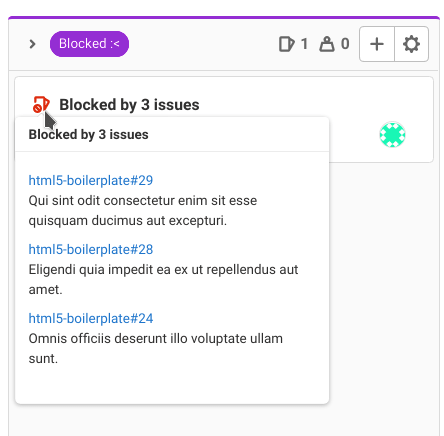Open the "Blocked by 3 issues" card title
444x436 pixels.
(129, 105)
